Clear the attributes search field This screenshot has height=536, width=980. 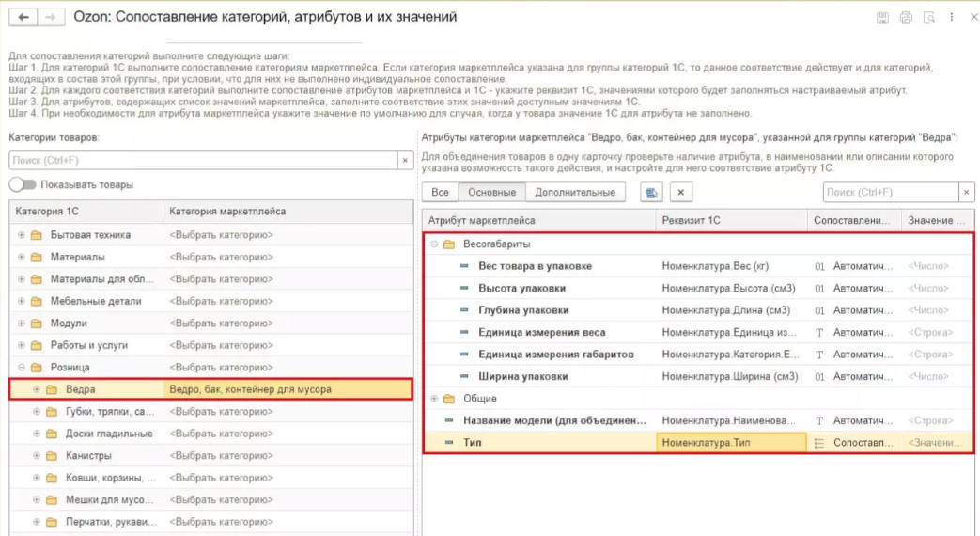click(966, 193)
